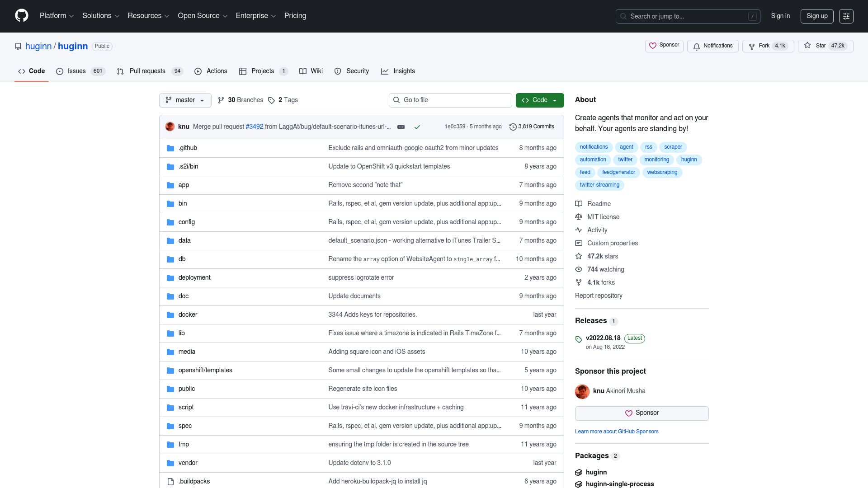The image size is (868, 488).
Task: Click the Pricing link
Action: pyautogui.click(x=295, y=16)
